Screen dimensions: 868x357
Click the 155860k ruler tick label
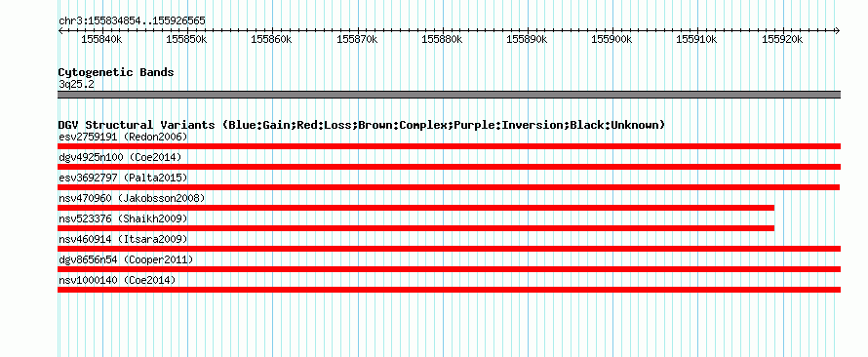tap(272, 40)
